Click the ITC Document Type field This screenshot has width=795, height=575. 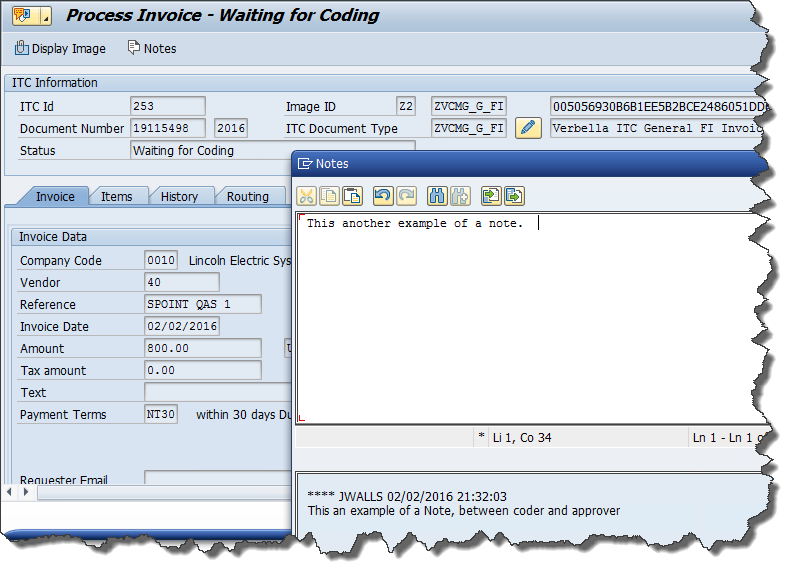click(469, 128)
